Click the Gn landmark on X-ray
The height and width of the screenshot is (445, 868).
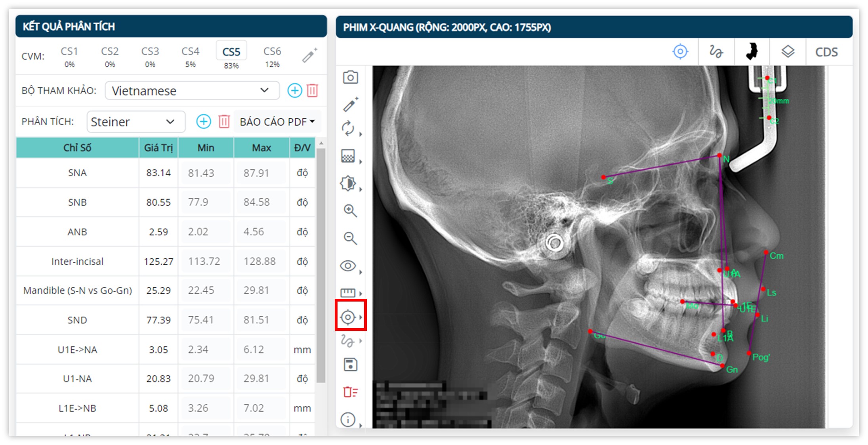722,366
